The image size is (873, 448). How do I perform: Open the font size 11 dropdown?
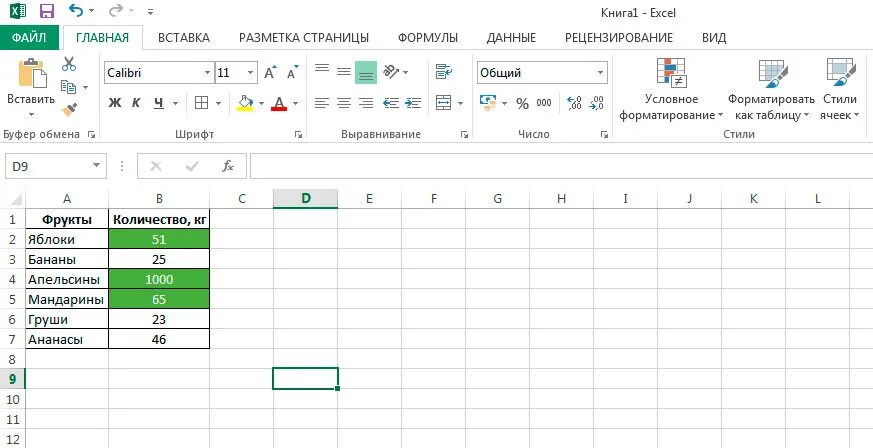click(250, 73)
